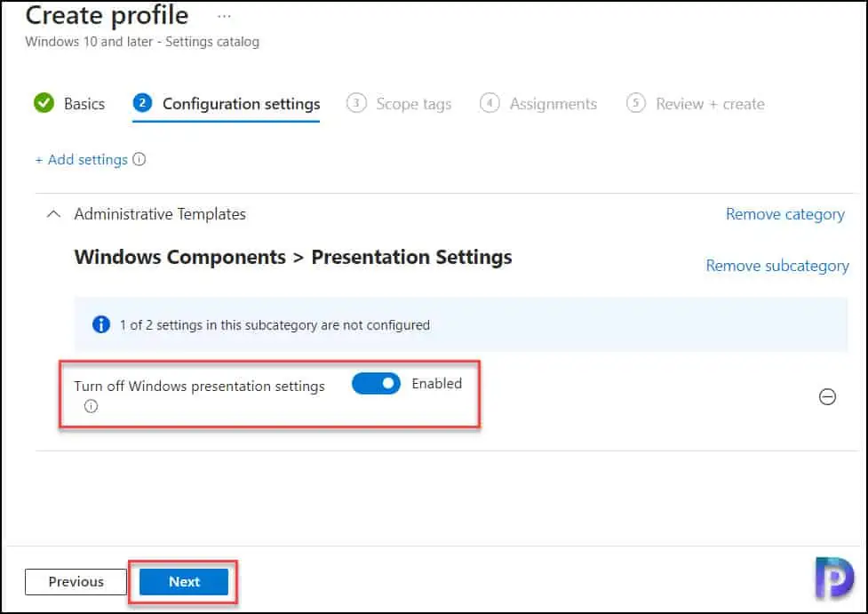Image resolution: width=868 pixels, height=614 pixels.
Task: Open info icon under Turn off Windows presentation settings
Action: 91,406
